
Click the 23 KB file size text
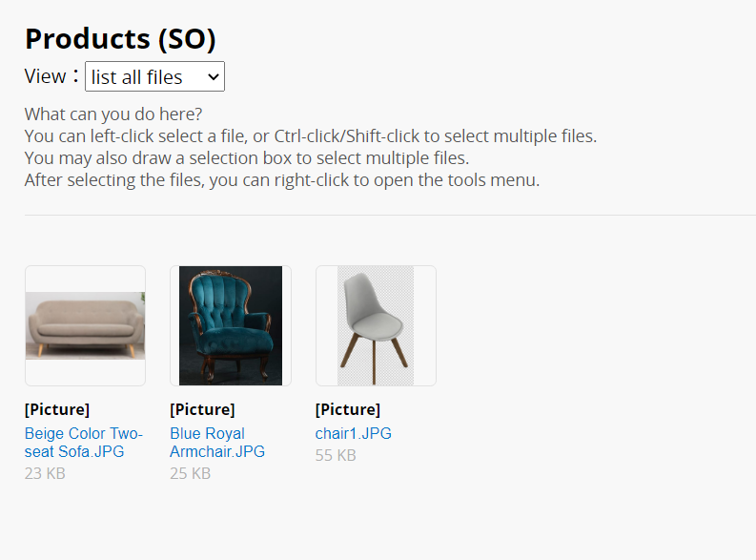click(45, 473)
